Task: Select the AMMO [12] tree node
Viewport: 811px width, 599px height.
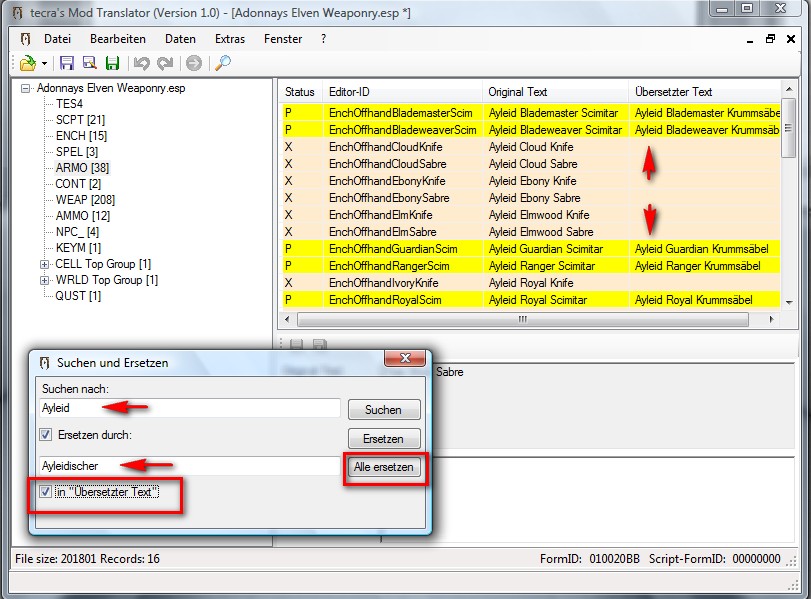Action: (83, 216)
